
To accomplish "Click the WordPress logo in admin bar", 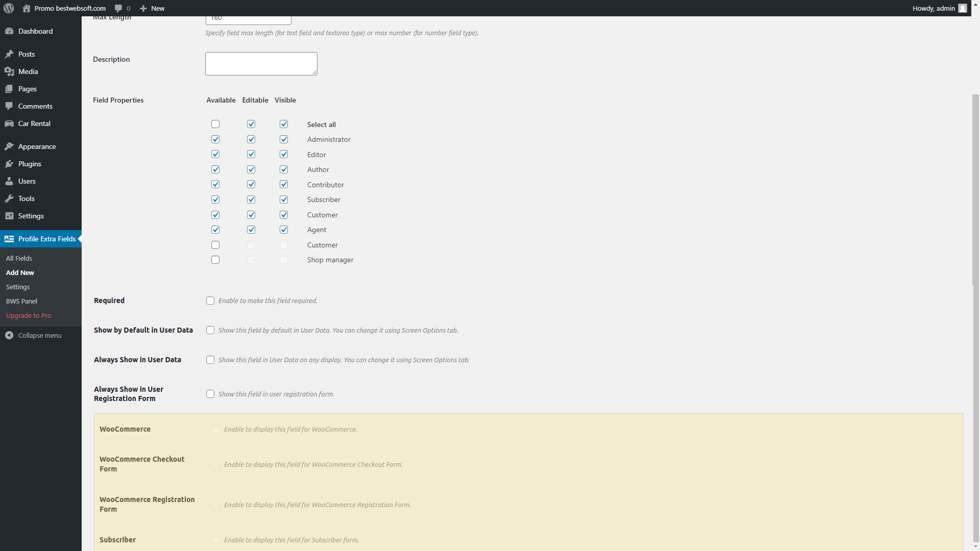I will (8, 8).
